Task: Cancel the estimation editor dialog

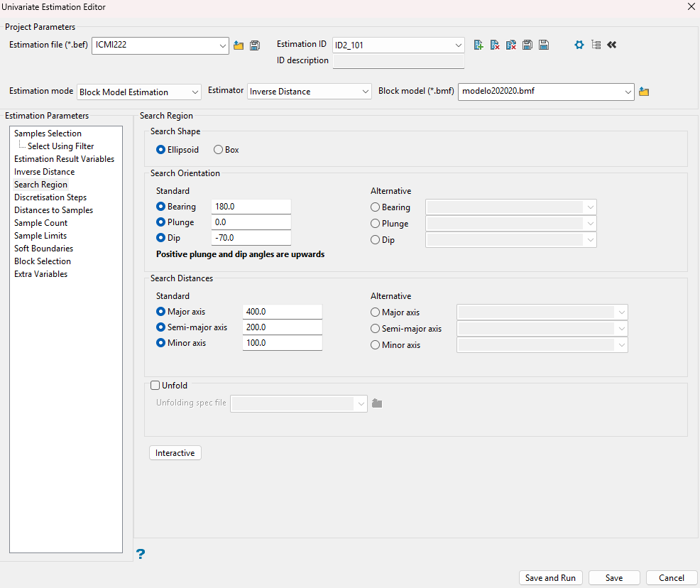Action: coord(672,578)
